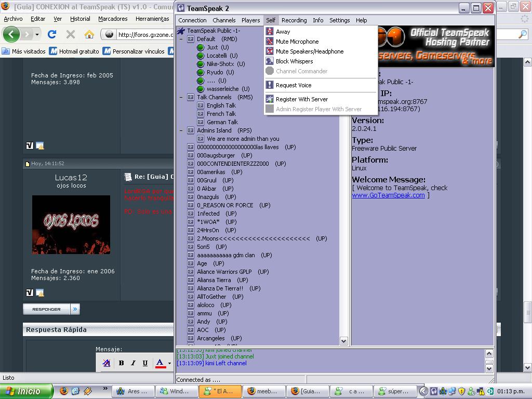532x399 pixels.
Task: Open the Players menu
Action: [x=251, y=20]
